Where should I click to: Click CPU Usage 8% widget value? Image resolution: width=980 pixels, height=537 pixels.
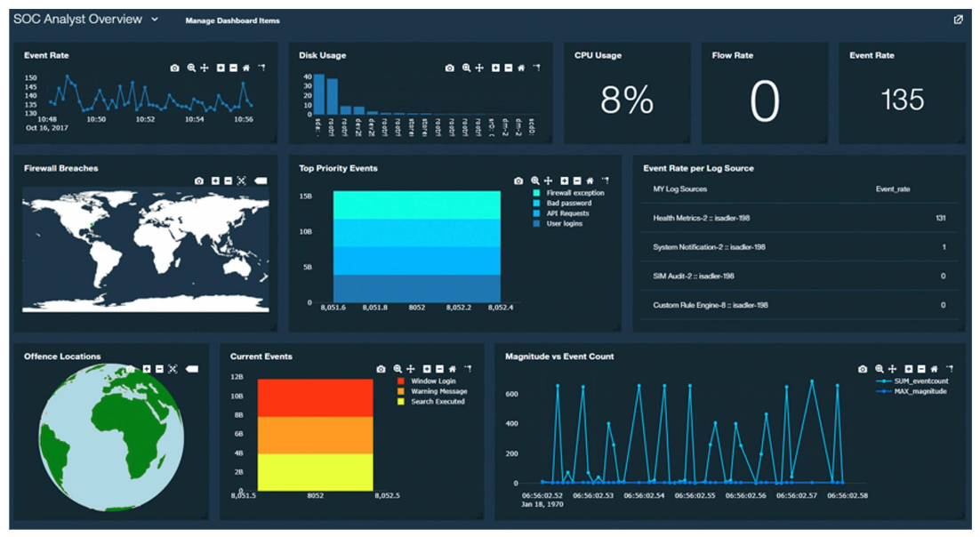point(627,100)
